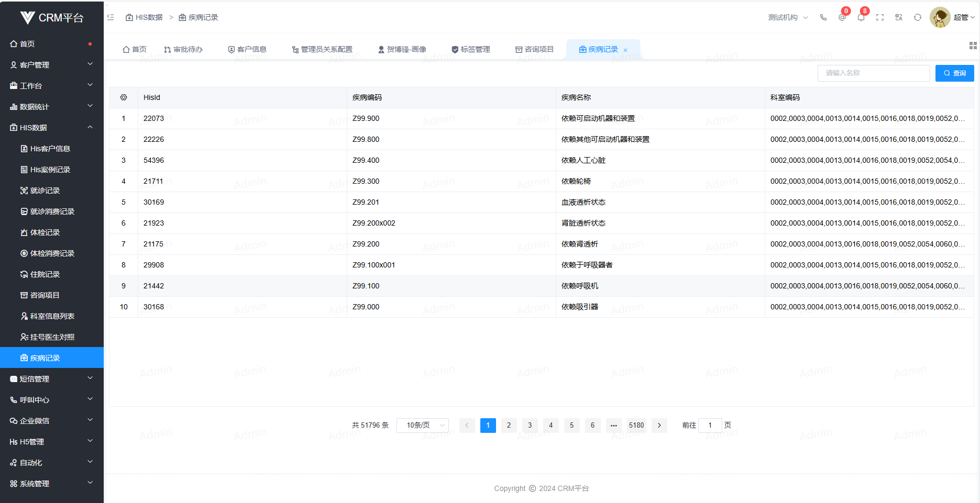The height and width of the screenshot is (503, 980).
Task: Go to last page 5180
Action: click(636, 425)
